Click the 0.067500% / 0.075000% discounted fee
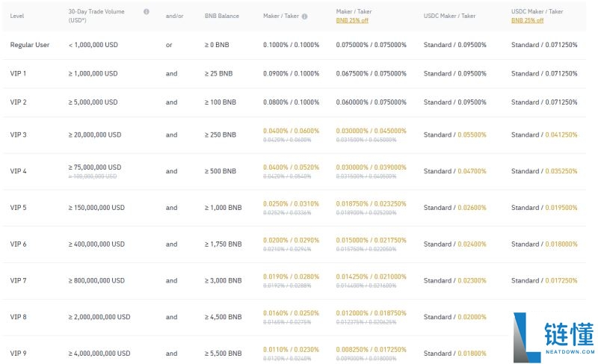The height and width of the screenshot is (364, 598). coord(371,73)
